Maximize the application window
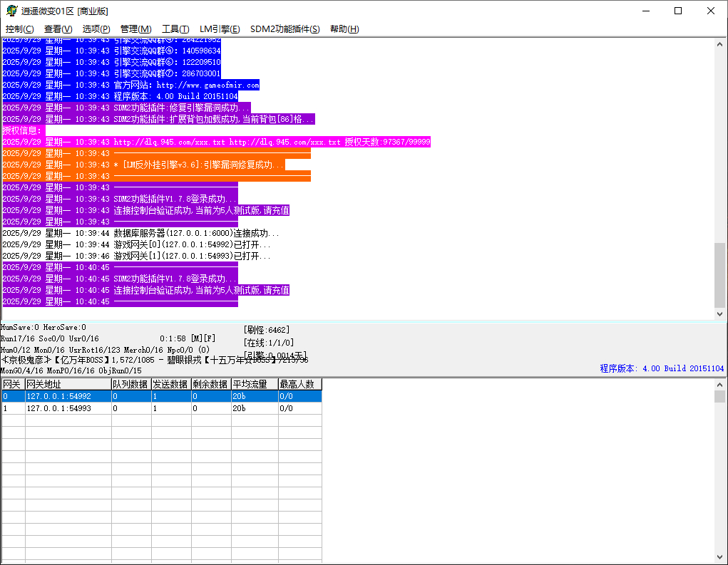 678,11
